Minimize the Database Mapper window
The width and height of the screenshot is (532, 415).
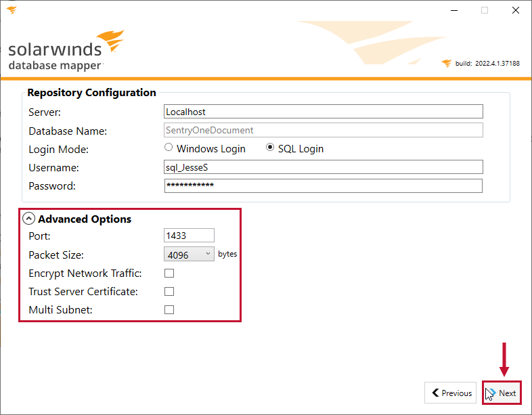point(454,11)
